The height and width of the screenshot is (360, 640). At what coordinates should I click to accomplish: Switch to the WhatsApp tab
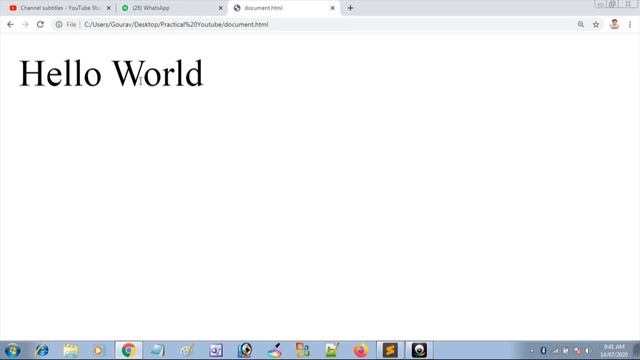(171, 8)
